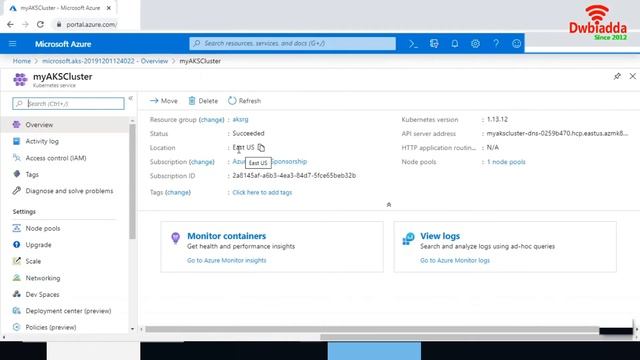Open the notifications bell
The width and height of the screenshot is (640, 360).
tap(455, 44)
